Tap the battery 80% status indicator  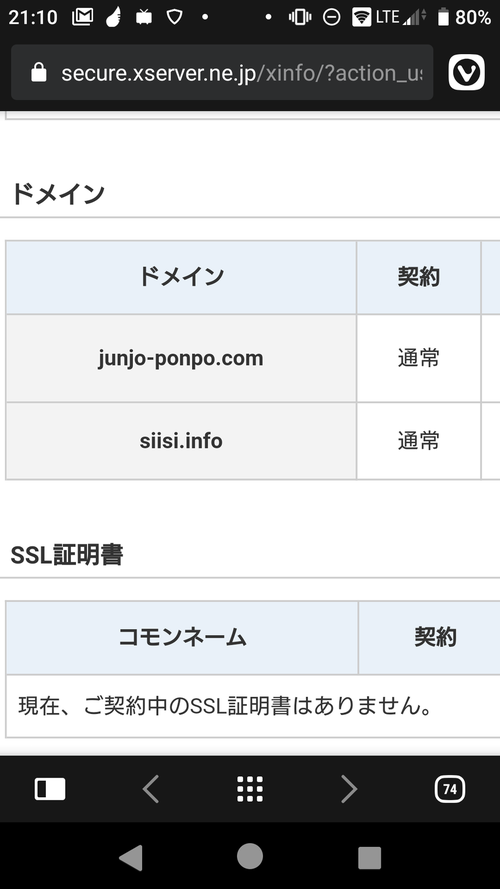click(x=464, y=17)
